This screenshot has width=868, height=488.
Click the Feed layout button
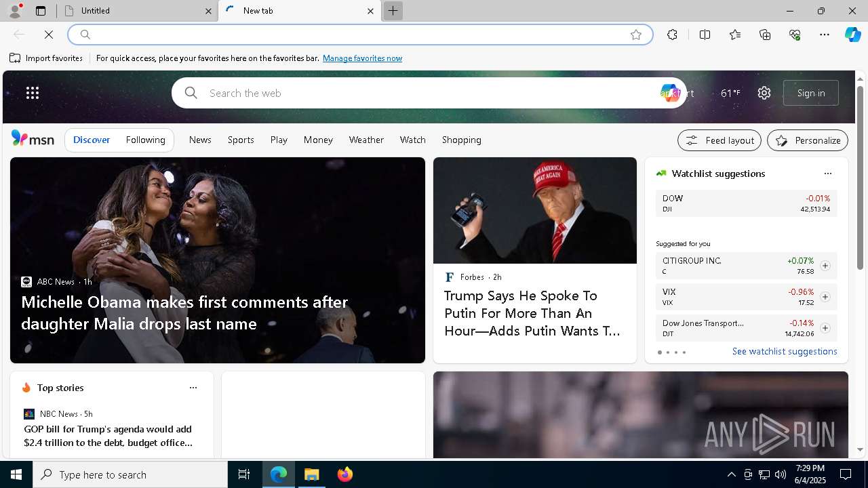coord(719,140)
